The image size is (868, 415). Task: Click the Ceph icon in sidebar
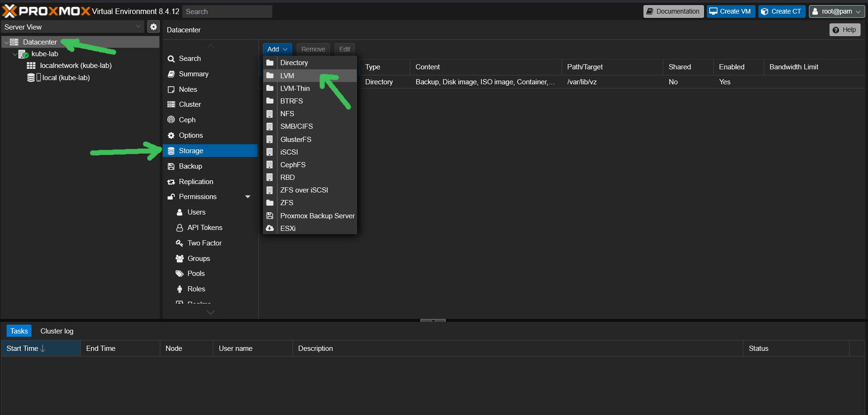(x=171, y=120)
